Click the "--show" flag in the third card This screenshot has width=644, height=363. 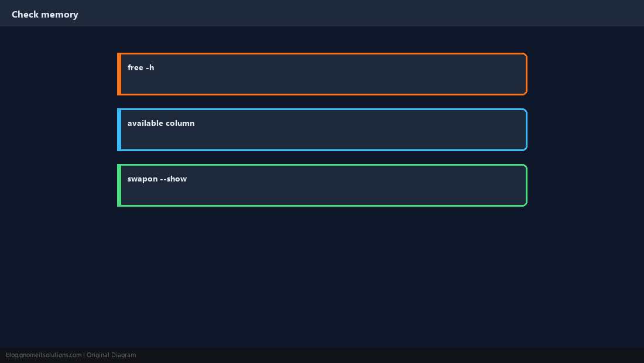[174, 179]
